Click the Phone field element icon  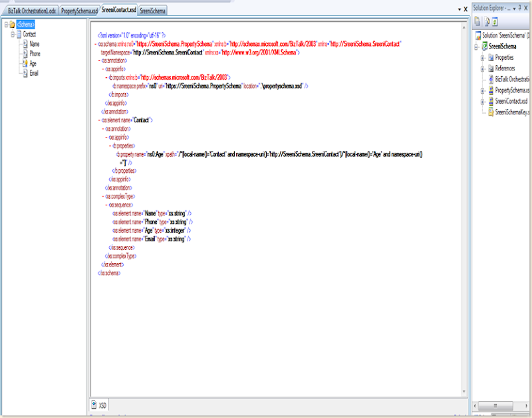click(25, 54)
